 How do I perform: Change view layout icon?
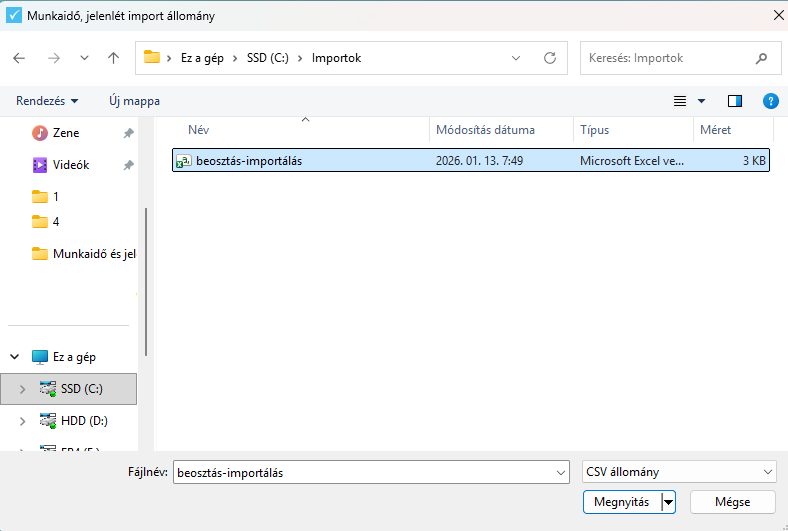click(x=681, y=101)
